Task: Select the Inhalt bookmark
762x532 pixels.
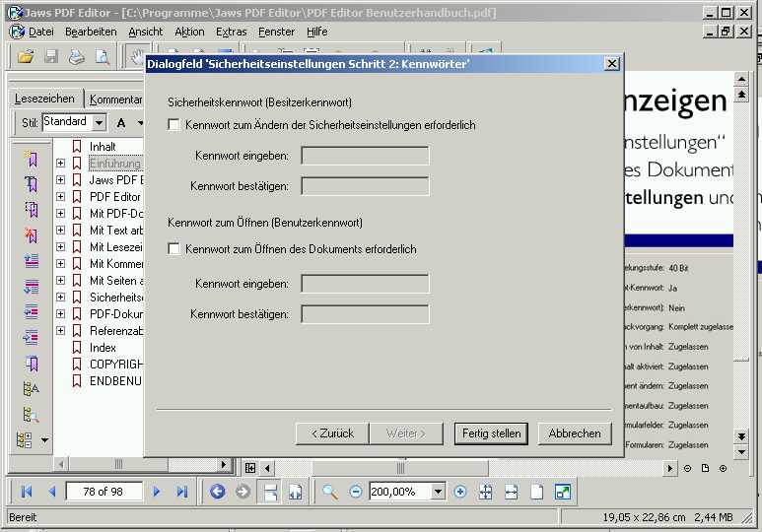Action: pyautogui.click(x=103, y=147)
